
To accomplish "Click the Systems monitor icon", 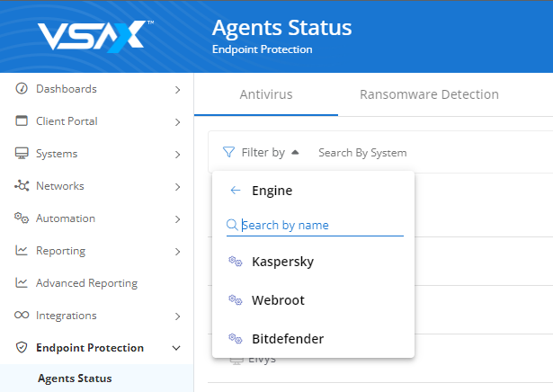I will 22,153.
